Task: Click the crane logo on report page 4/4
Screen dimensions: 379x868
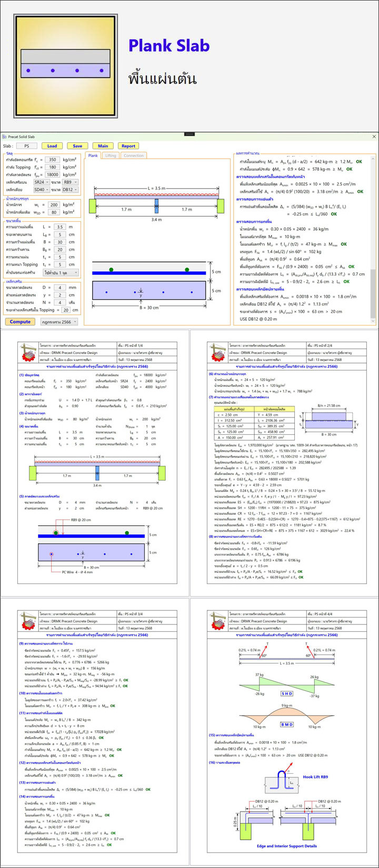Action: 218,621
